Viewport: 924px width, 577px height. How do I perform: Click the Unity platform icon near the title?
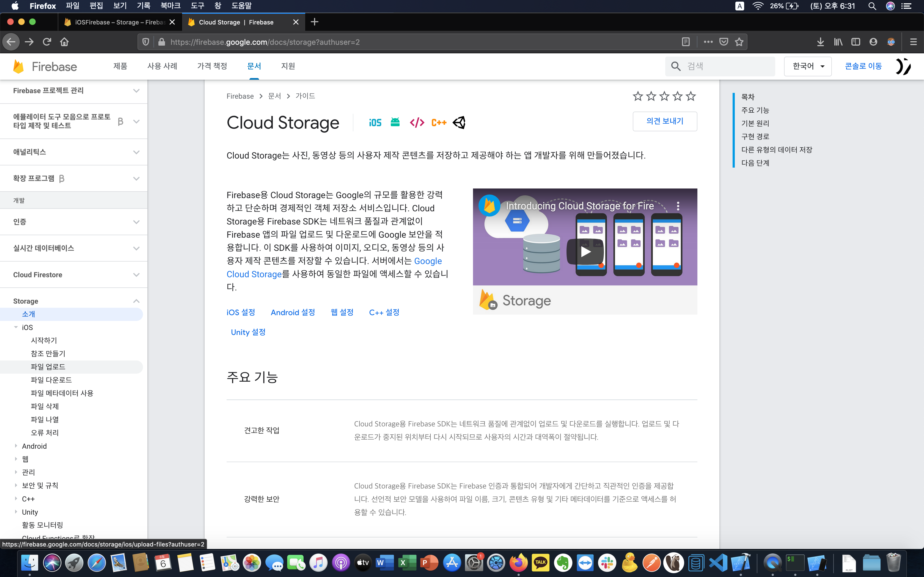coord(459,123)
